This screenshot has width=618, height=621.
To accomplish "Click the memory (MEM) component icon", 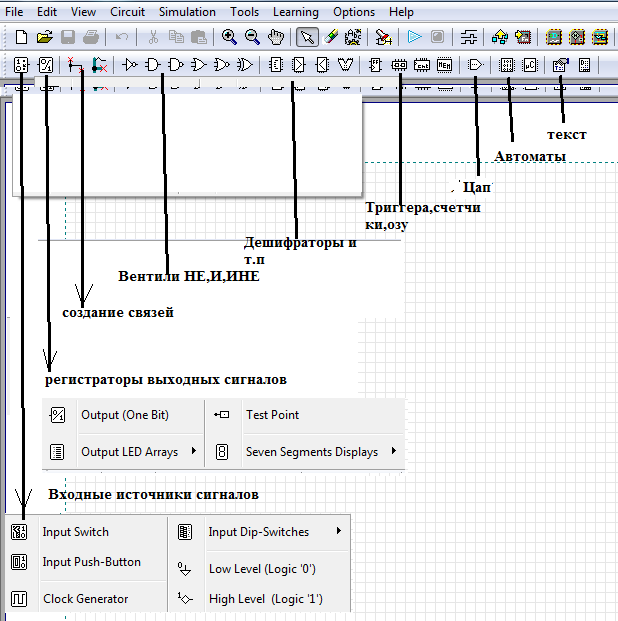I will (x=444, y=65).
